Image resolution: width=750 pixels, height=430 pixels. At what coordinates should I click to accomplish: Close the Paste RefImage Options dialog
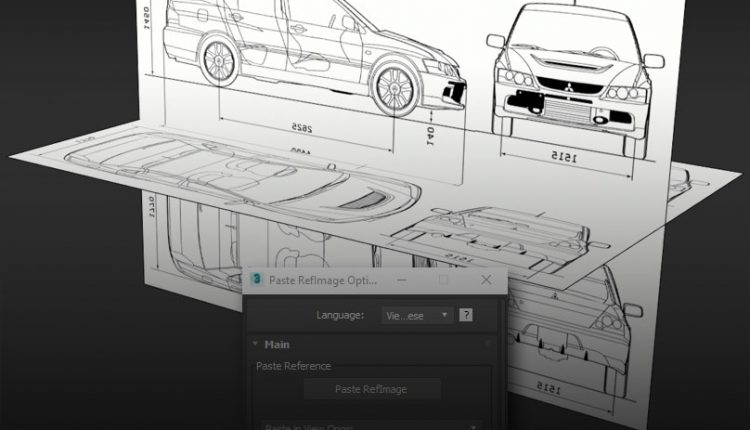pos(486,281)
